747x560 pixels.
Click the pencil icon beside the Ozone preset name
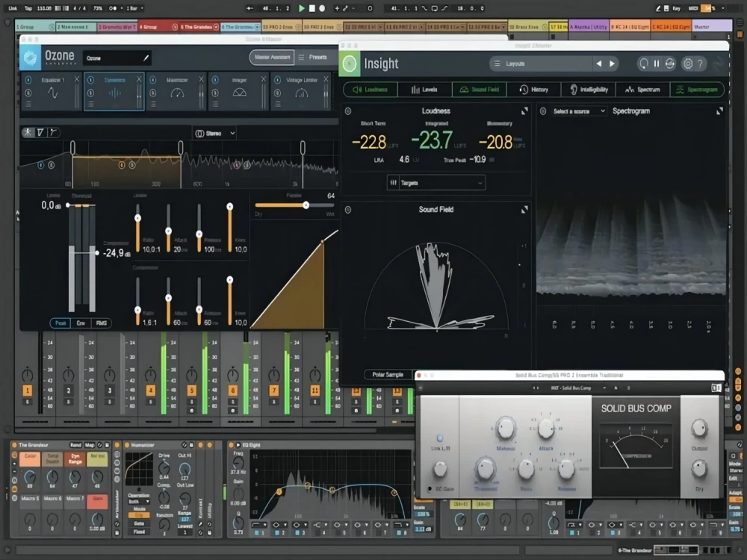[x=146, y=58]
